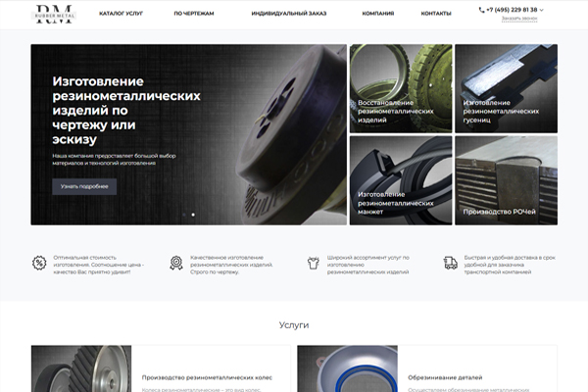
Task: Click the Заказать звонок link
Action: (x=518, y=19)
